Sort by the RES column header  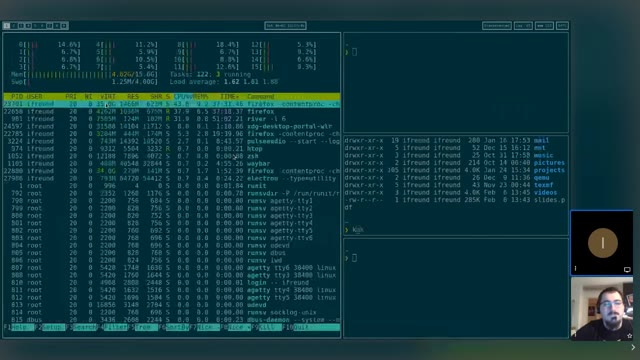pyautogui.click(x=133, y=97)
